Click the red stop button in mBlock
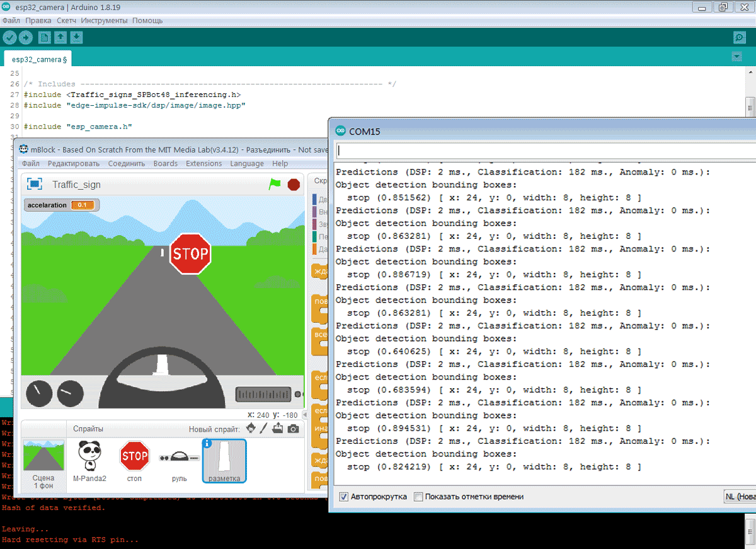756x549 pixels. point(294,185)
